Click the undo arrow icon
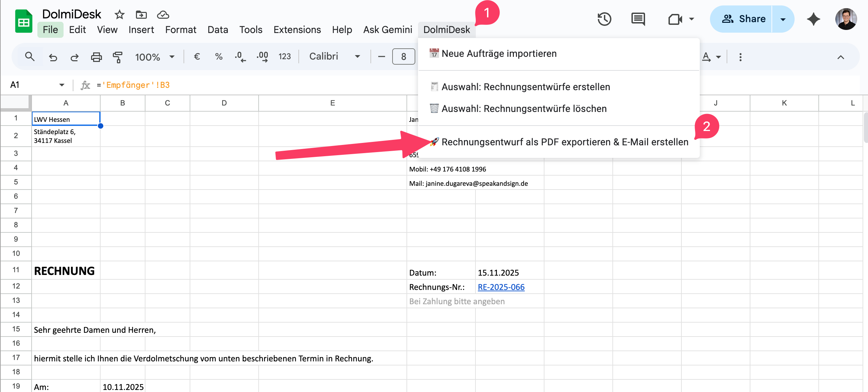Viewport: 868px width, 392px height. click(x=53, y=57)
